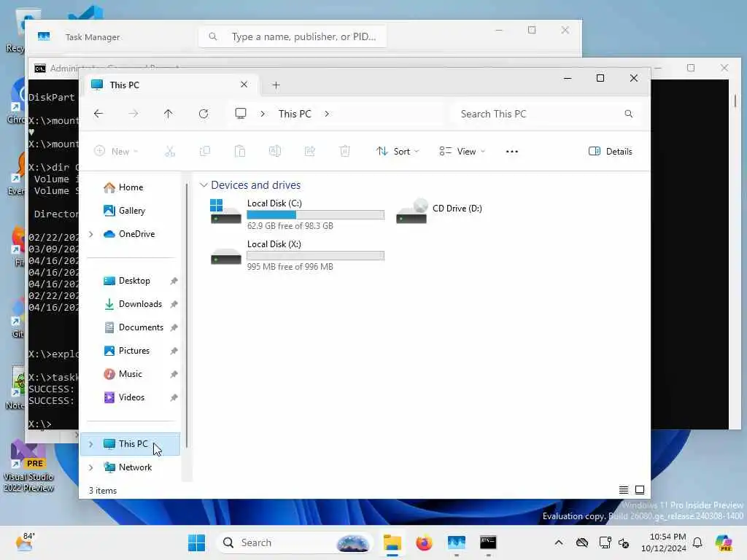This screenshot has height=560, width=747.
Task: Open Firefox from the taskbar
Action: (x=424, y=542)
